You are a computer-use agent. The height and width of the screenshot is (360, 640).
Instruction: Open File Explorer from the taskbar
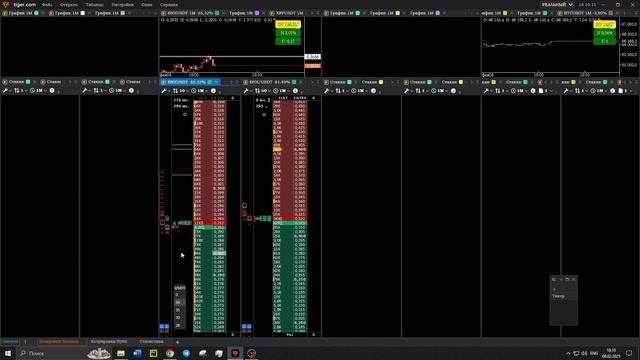point(121,353)
